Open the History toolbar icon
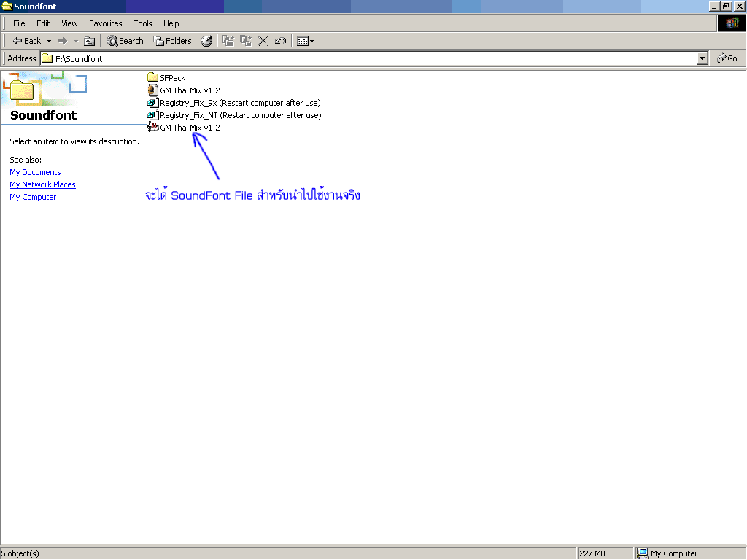Viewport: 747px width, 560px height. [x=206, y=41]
